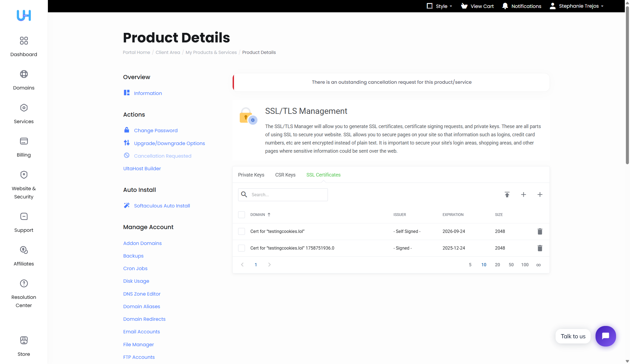Switch to the Private Keys tab
The image size is (630, 364).
[x=251, y=175]
